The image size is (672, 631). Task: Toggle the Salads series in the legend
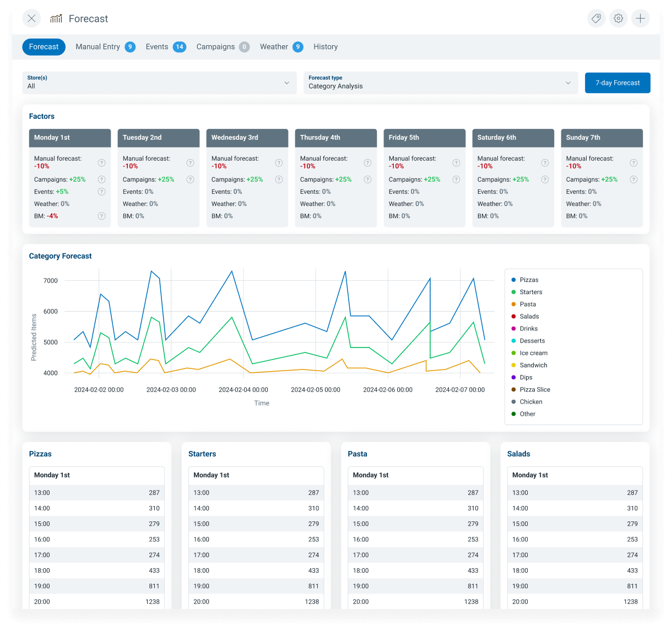pos(525,316)
